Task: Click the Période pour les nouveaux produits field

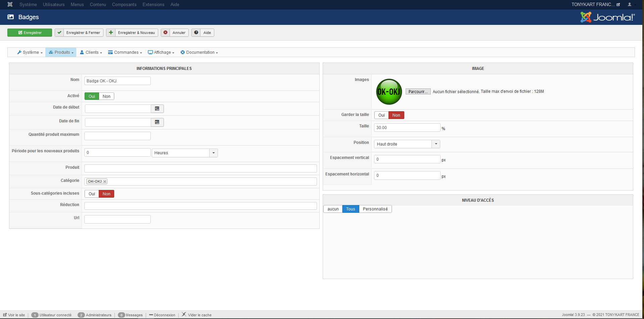Action: (118, 152)
